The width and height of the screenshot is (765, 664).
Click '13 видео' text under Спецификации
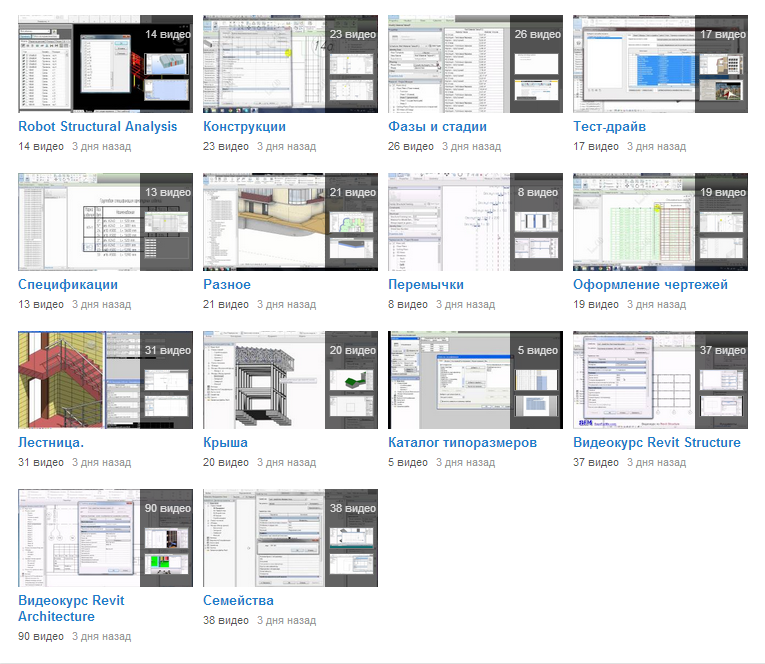(x=41, y=304)
